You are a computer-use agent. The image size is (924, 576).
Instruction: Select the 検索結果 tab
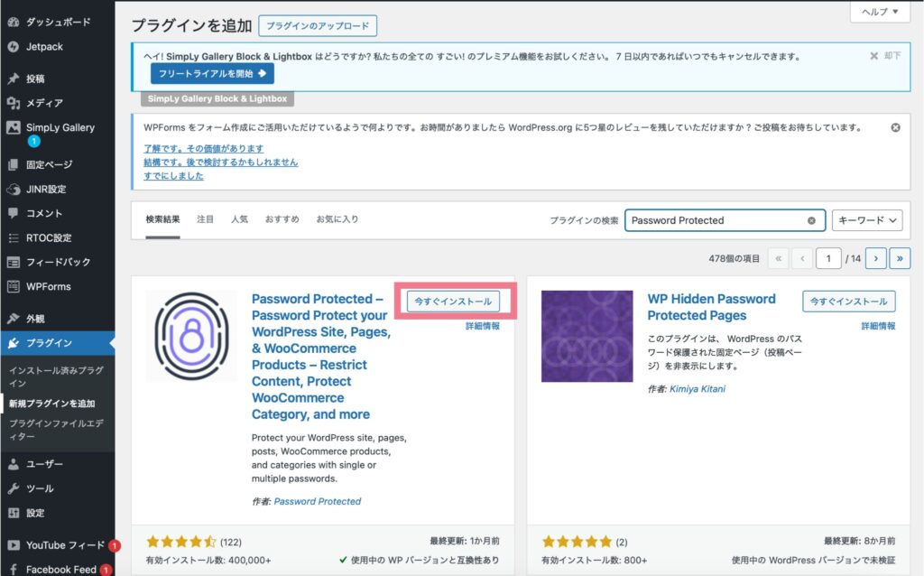click(x=162, y=219)
